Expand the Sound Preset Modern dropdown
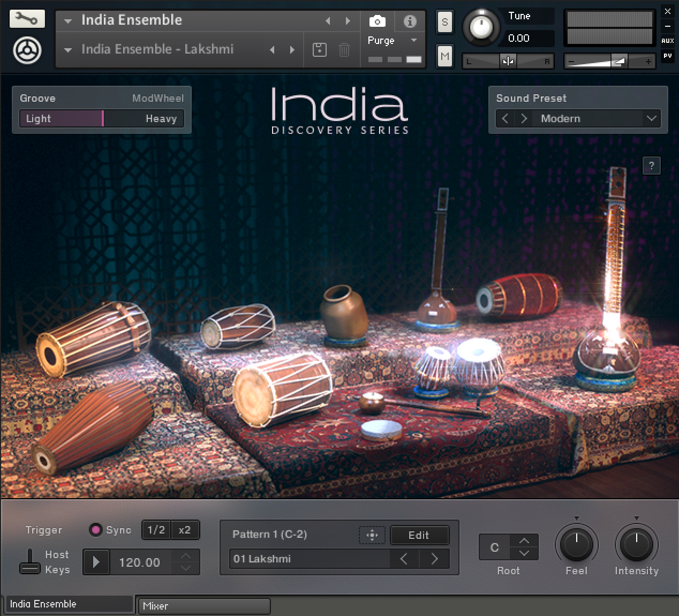The image size is (679, 616). click(x=651, y=118)
